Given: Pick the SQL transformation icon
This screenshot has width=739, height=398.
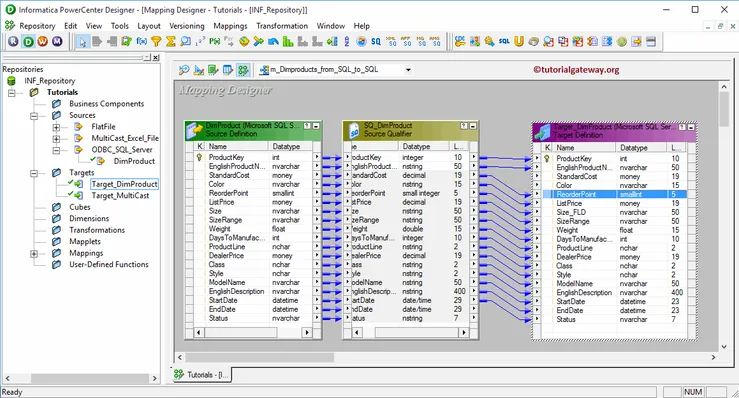Looking at the screenshot, I should pos(504,41).
